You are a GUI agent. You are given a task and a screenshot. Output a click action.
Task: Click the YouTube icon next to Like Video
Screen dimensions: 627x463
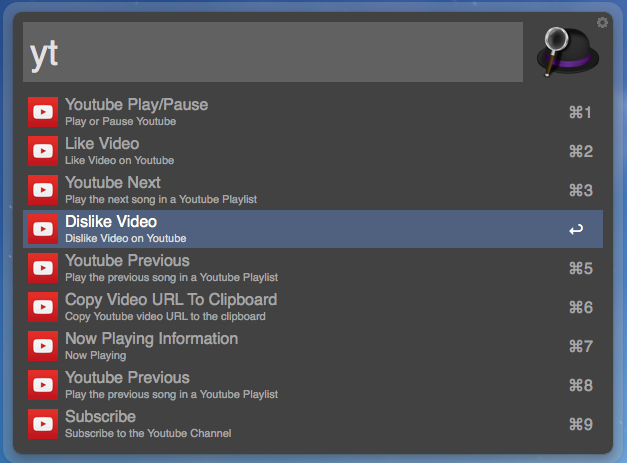click(x=43, y=151)
